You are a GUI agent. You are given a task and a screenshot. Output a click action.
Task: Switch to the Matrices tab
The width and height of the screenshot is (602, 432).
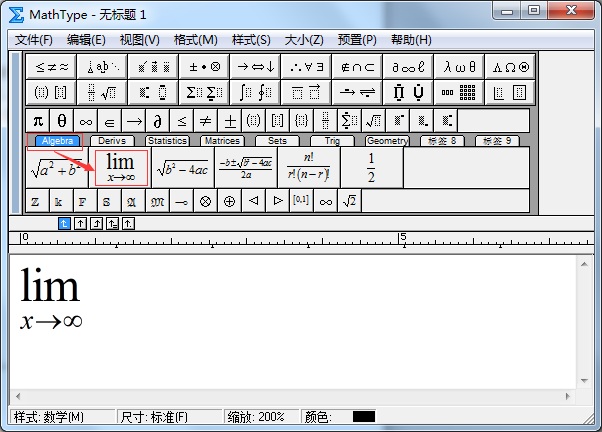(x=222, y=141)
